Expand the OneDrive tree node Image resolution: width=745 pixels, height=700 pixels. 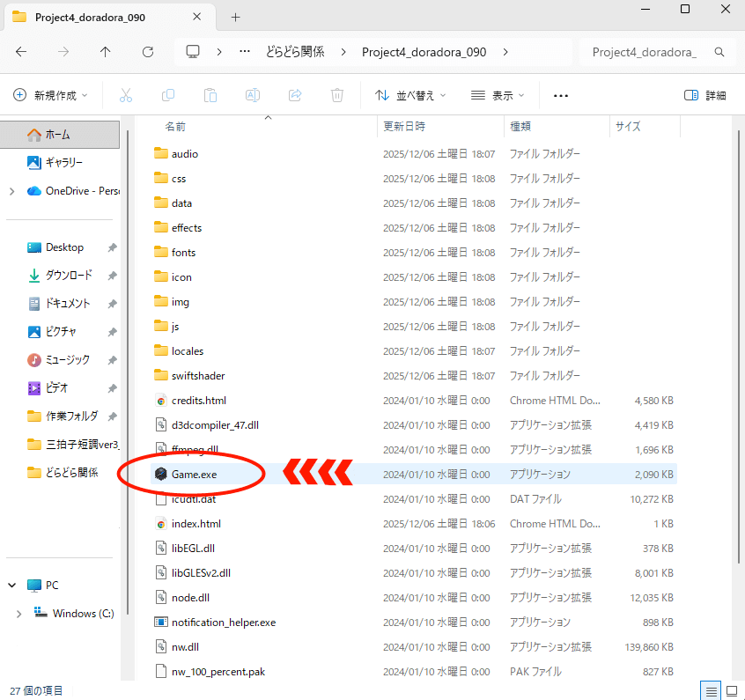click(x=11, y=191)
